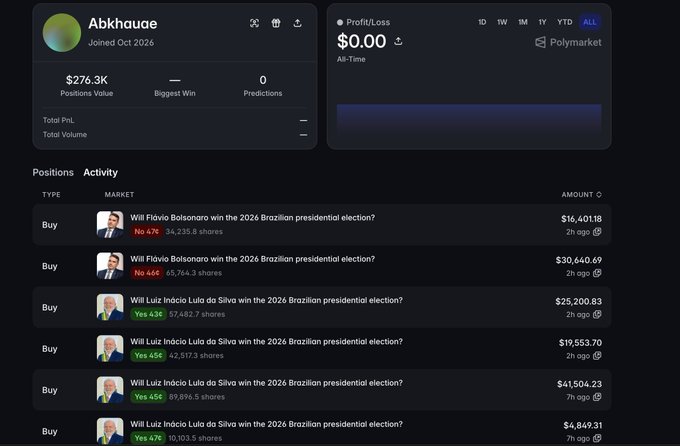Screen dimensions: 680x446
Task: Click the $0.00 all-time profit value
Action: click(x=361, y=41)
